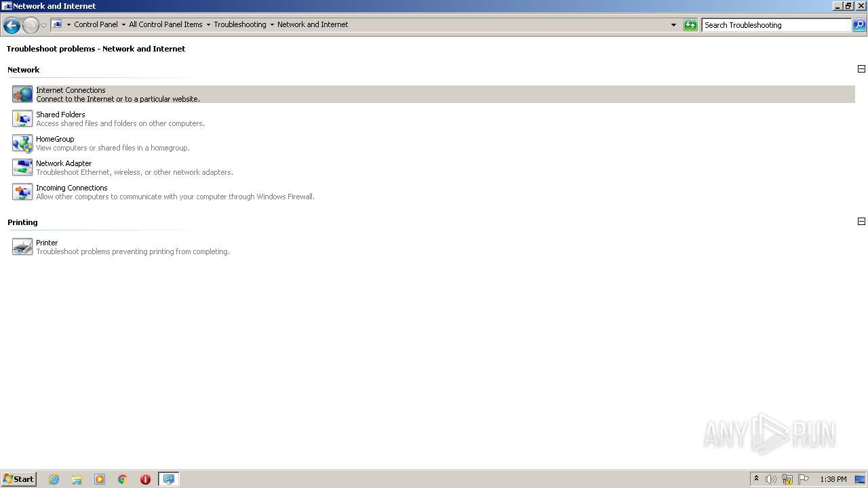Click the Forward navigation arrow
The width and height of the screenshot is (868, 488).
pos(31,25)
